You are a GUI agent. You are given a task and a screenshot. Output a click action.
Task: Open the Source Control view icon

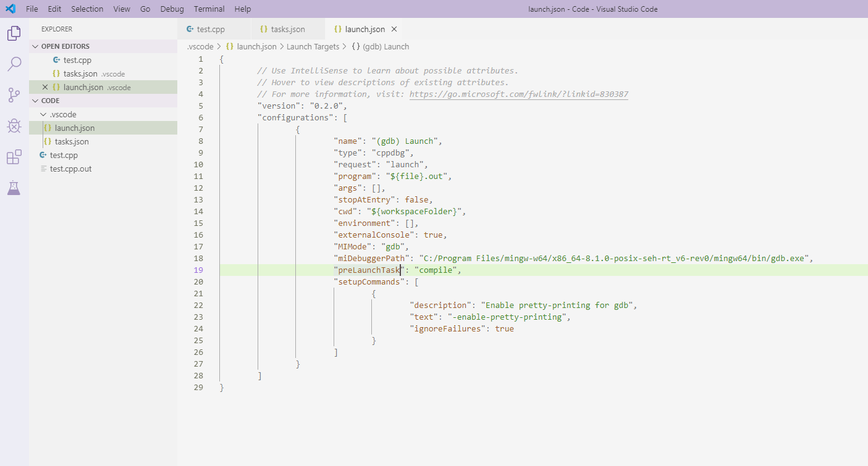click(14, 94)
